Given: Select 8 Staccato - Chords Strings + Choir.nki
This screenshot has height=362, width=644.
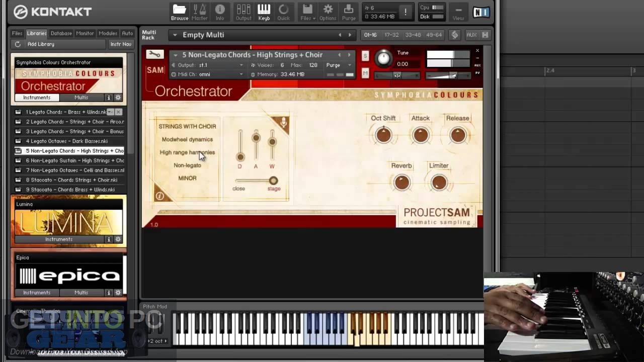Looking at the screenshot, I should [x=69, y=180].
